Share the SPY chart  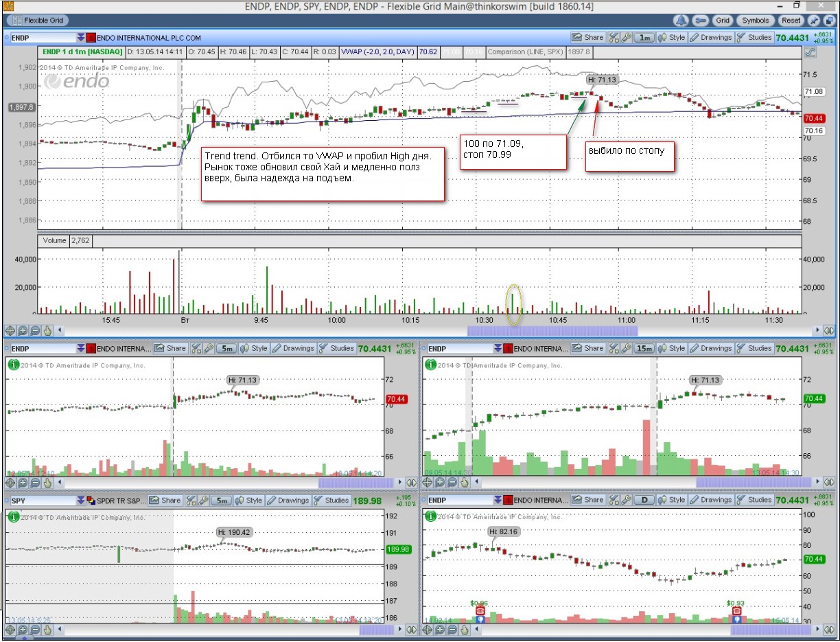[x=165, y=501]
